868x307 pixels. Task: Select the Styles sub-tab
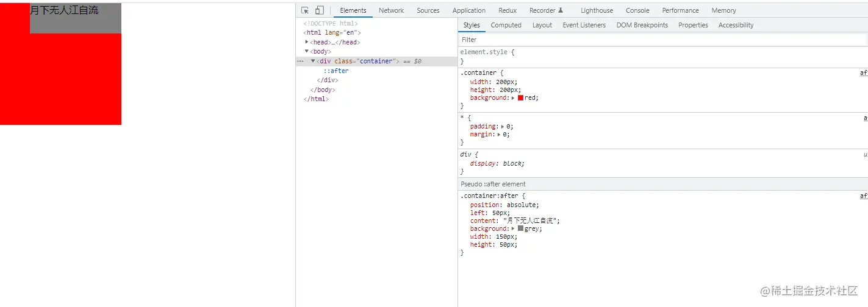[x=472, y=25]
